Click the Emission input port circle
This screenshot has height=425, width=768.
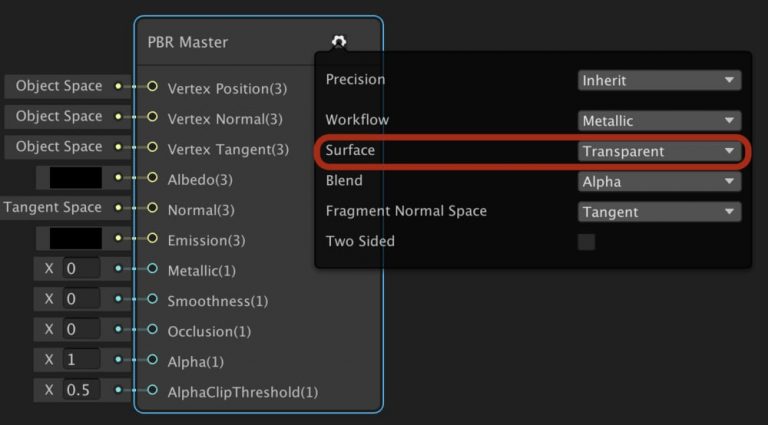152,238
